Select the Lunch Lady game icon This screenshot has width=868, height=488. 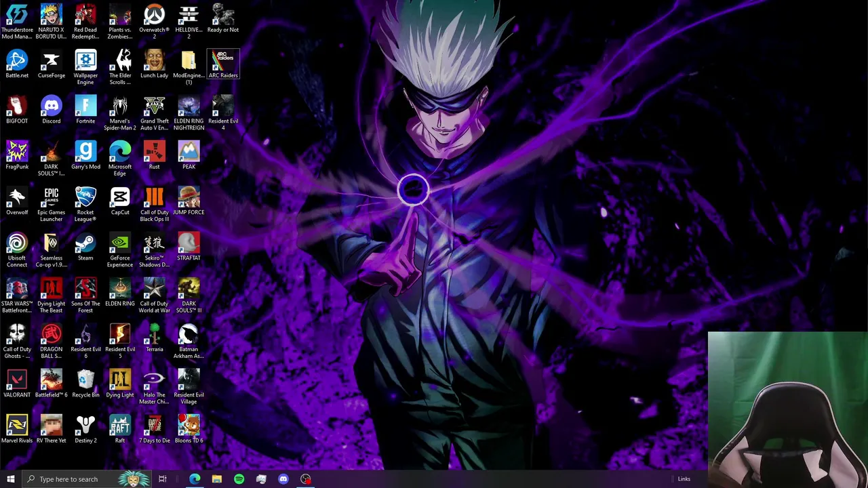click(154, 64)
